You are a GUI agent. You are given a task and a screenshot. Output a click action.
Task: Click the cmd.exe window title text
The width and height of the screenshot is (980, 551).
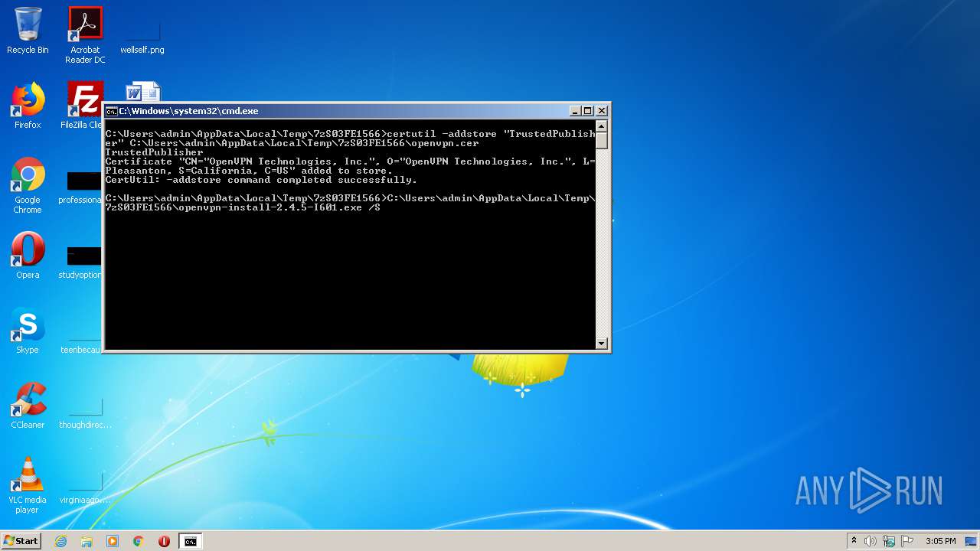(x=188, y=111)
